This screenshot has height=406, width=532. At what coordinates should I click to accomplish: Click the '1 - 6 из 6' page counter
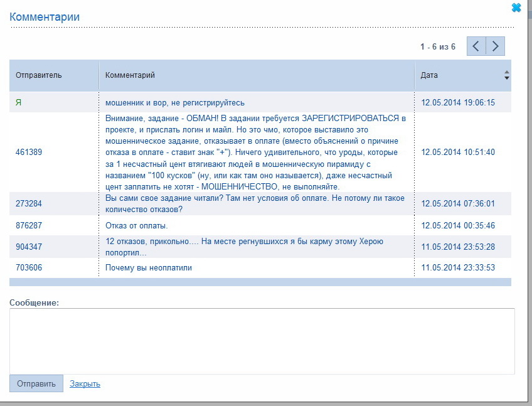(x=438, y=46)
